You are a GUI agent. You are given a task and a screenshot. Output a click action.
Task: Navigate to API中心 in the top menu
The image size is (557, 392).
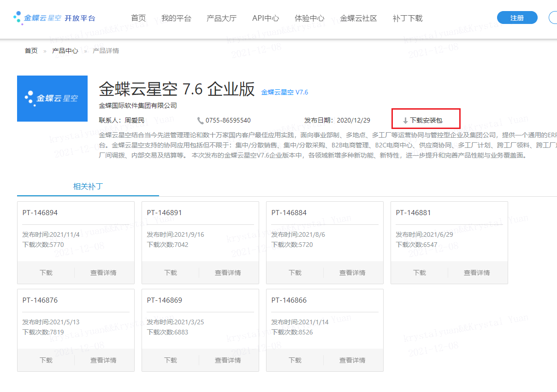(x=265, y=18)
